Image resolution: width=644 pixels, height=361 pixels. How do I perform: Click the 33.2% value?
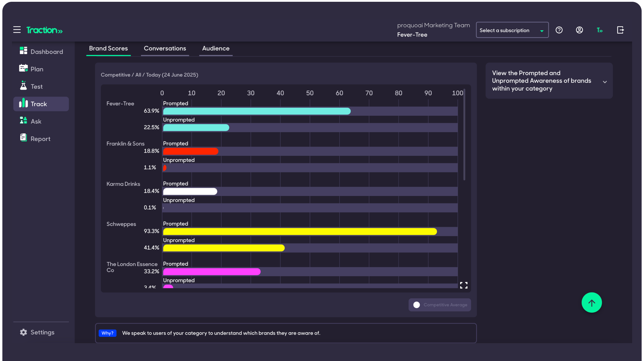coord(151,271)
